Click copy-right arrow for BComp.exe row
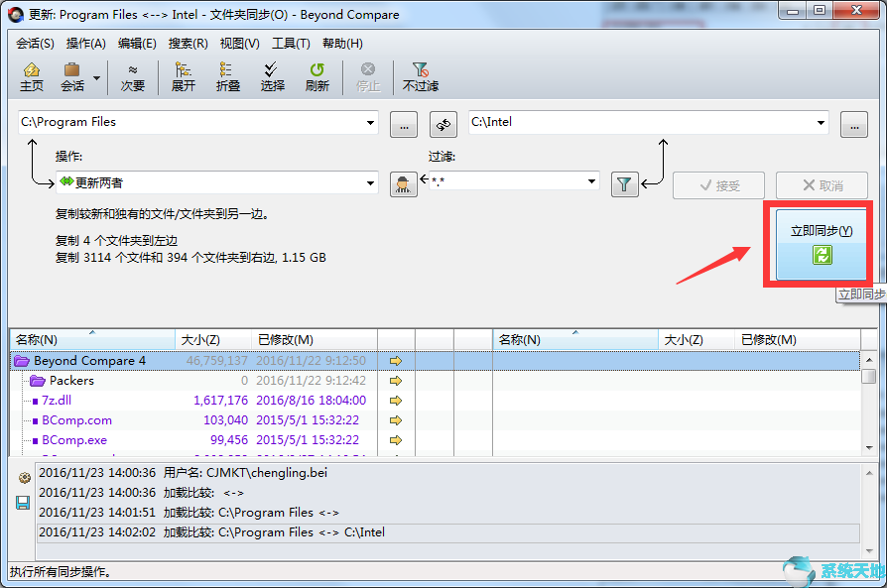Screen dimensions: 887x588 [396, 440]
